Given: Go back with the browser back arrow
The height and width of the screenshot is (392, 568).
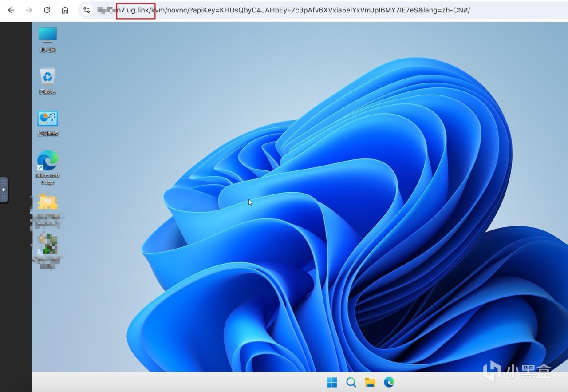Looking at the screenshot, I should pos(11,10).
